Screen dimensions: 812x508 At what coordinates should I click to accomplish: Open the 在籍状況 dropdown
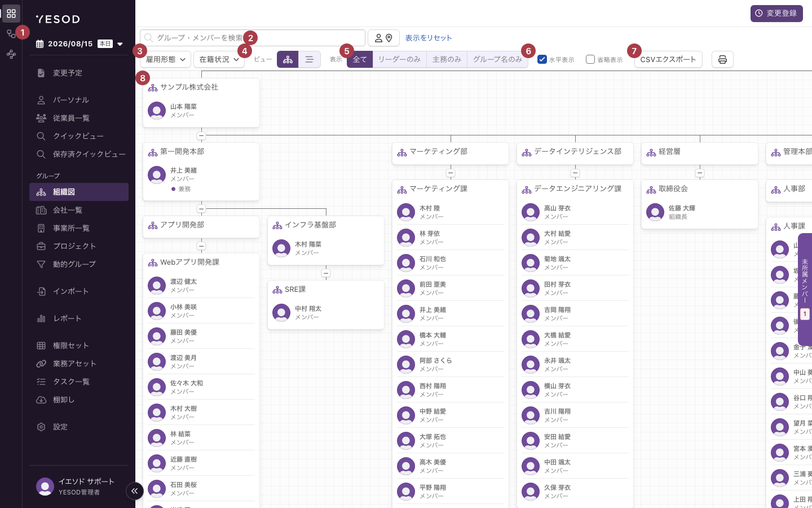pos(219,59)
